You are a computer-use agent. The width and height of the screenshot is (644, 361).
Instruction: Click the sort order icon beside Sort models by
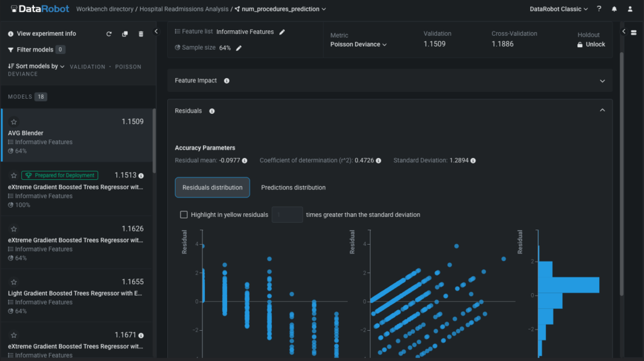tap(11, 65)
